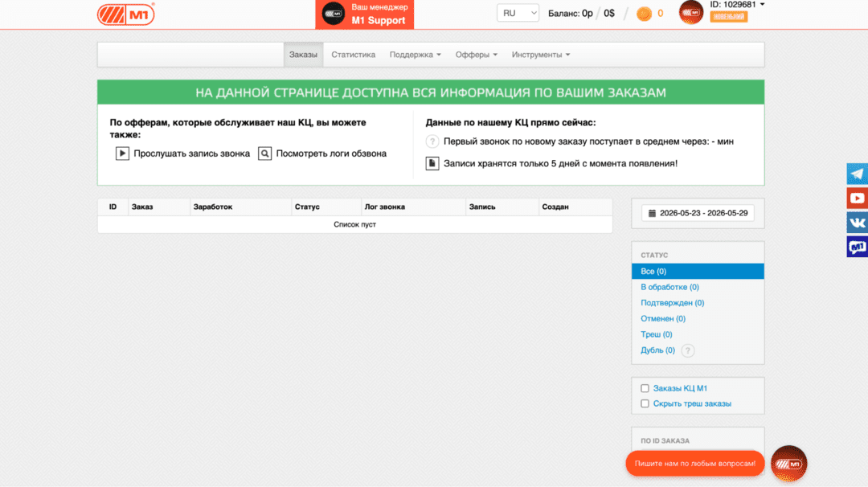Expand the Офферы menu

[476, 55]
